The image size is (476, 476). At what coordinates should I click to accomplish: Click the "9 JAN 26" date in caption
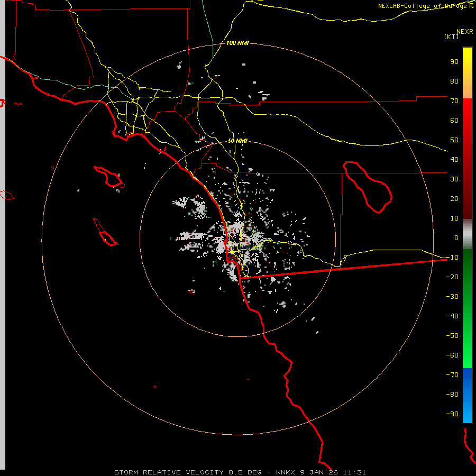coord(319,472)
